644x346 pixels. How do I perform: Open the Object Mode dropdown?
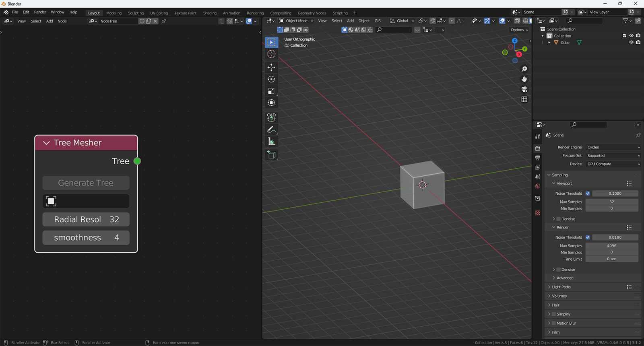297,21
